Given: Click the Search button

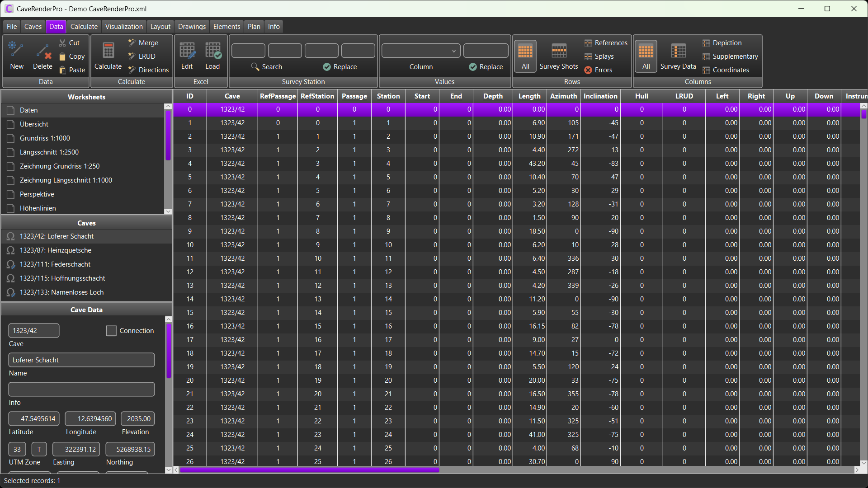Looking at the screenshot, I should [267, 67].
